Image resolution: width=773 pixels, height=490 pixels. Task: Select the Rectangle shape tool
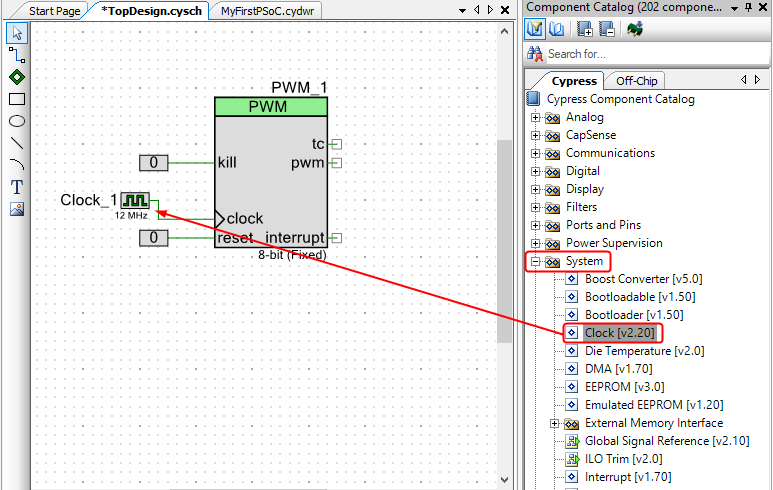17,98
